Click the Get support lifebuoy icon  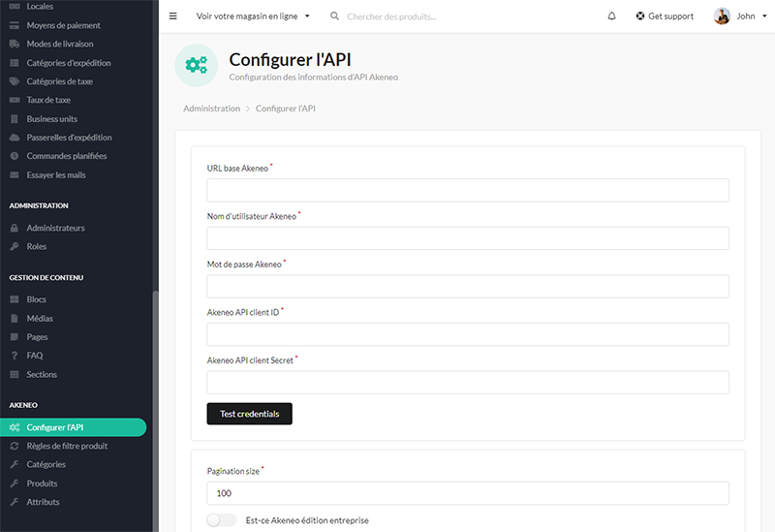coord(640,16)
